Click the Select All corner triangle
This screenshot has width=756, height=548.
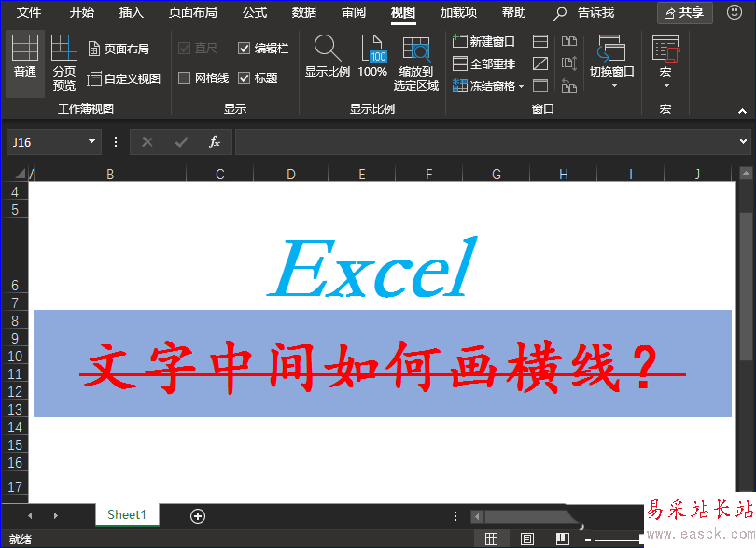click(21, 174)
